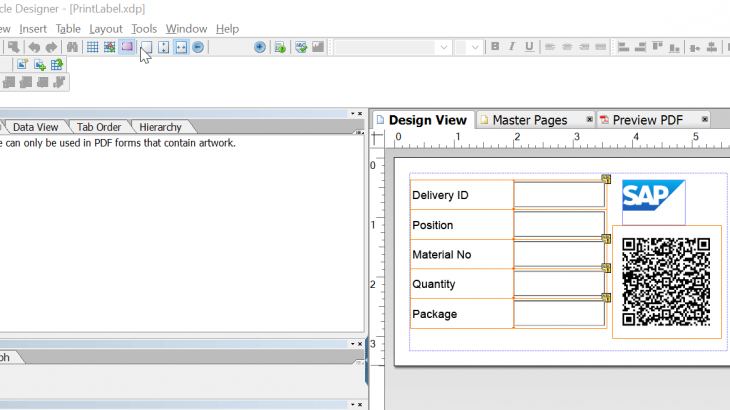730x410 pixels.
Task: Click the first greyed grouping icon in third row
Action: 9,82
